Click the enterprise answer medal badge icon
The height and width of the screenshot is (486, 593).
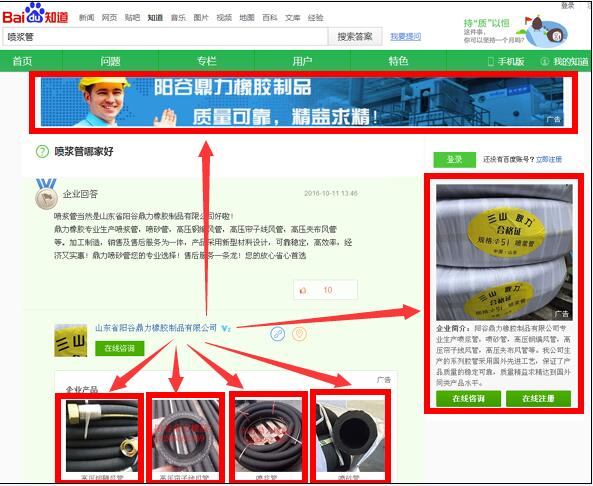point(46,194)
